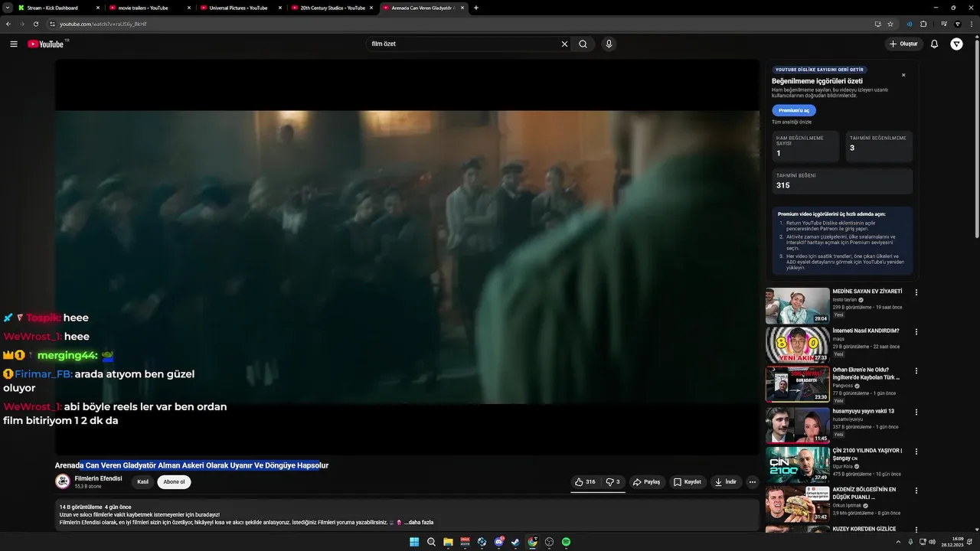Reload the page in browser toolbar
980x551 pixels.
(x=35, y=24)
